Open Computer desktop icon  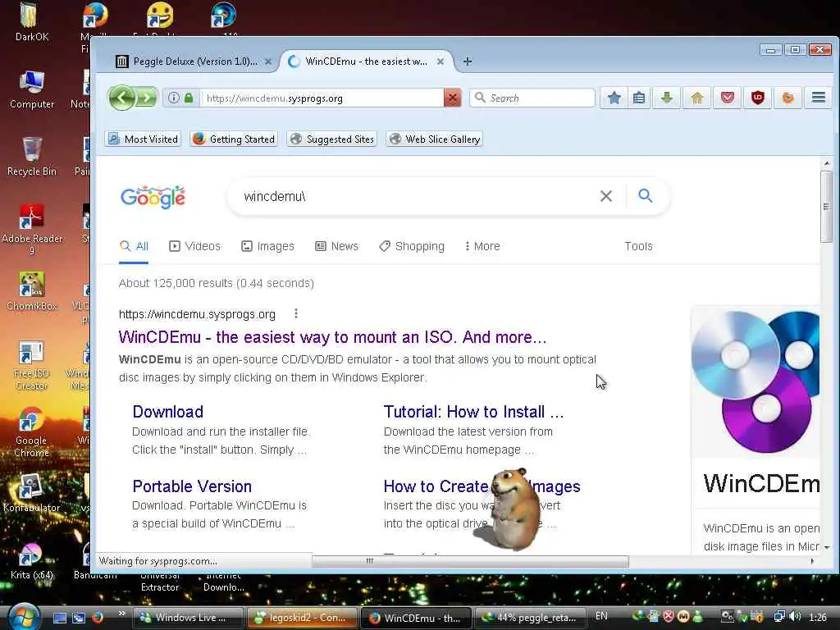[32, 89]
